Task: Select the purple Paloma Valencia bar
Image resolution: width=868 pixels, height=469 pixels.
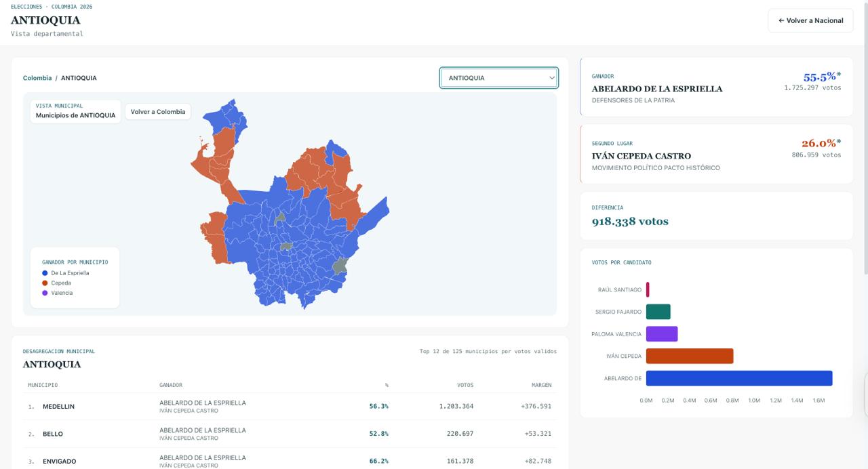Action: (662, 334)
